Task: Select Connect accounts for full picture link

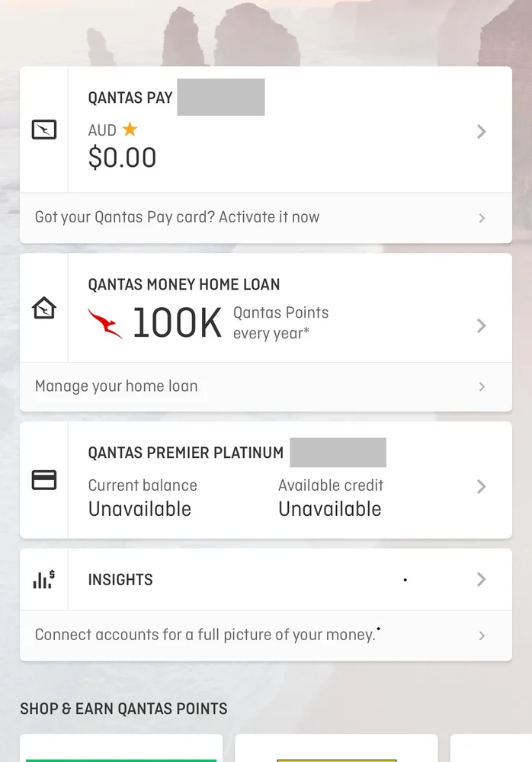Action: (206, 635)
